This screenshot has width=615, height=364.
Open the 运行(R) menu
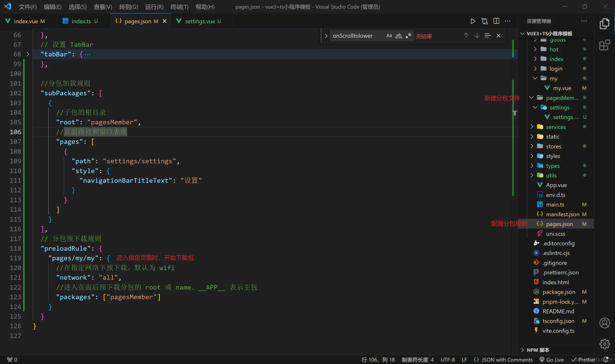pyautogui.click(x=154, y=7)
